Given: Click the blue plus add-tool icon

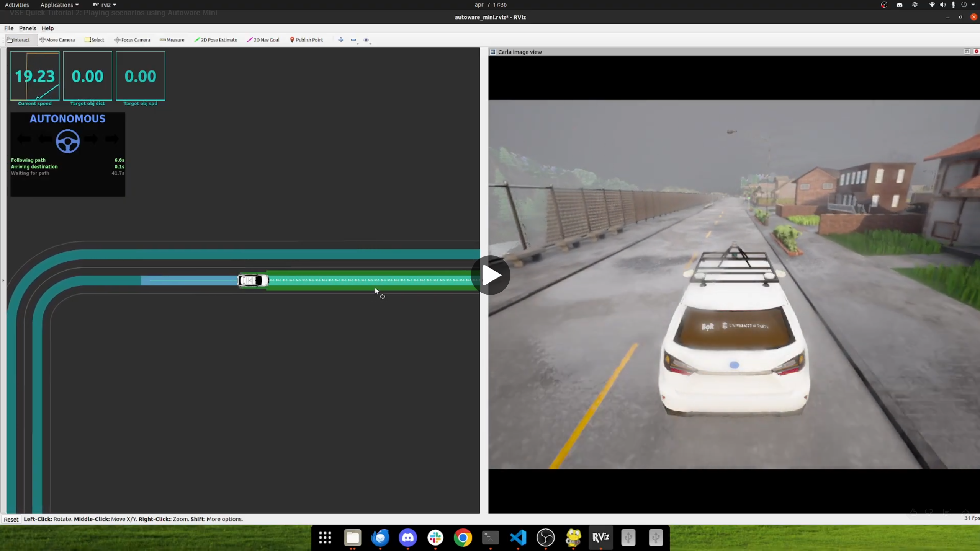Looking at the screenshot, I should click(340, 40).
